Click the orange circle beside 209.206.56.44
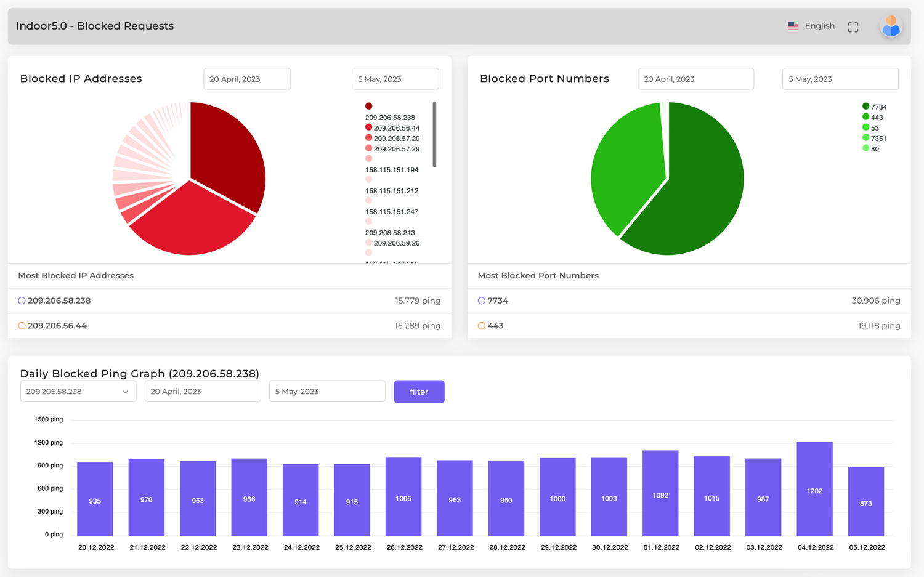Screen dimensions: 924x577 coord(22,326)
